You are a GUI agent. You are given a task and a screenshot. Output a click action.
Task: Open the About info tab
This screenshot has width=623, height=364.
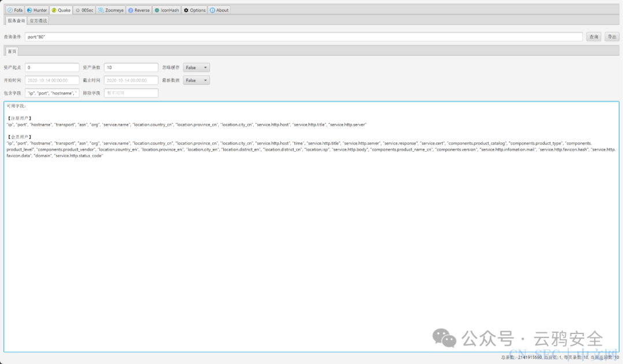[219, 10]
